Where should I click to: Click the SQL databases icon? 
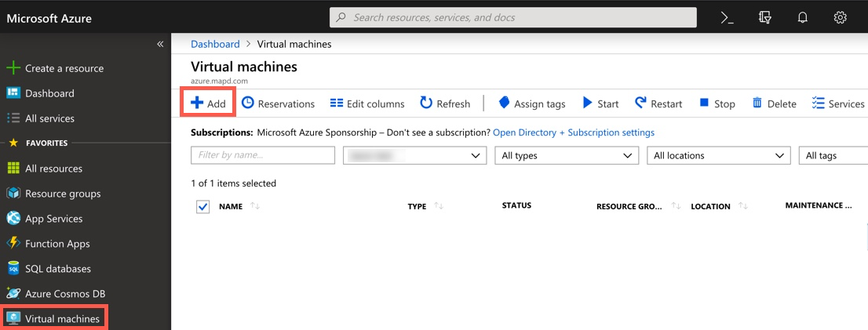tap(13, 269)
